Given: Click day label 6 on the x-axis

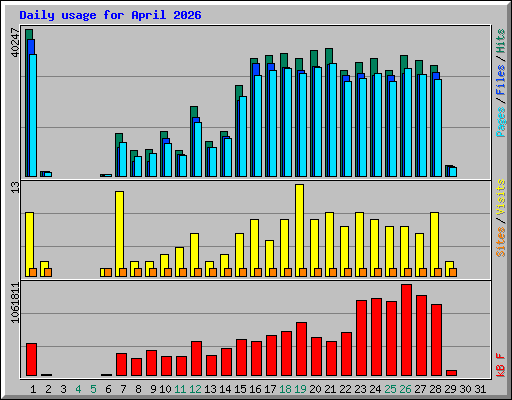Looking at the screenshot, I should point(108,389).
